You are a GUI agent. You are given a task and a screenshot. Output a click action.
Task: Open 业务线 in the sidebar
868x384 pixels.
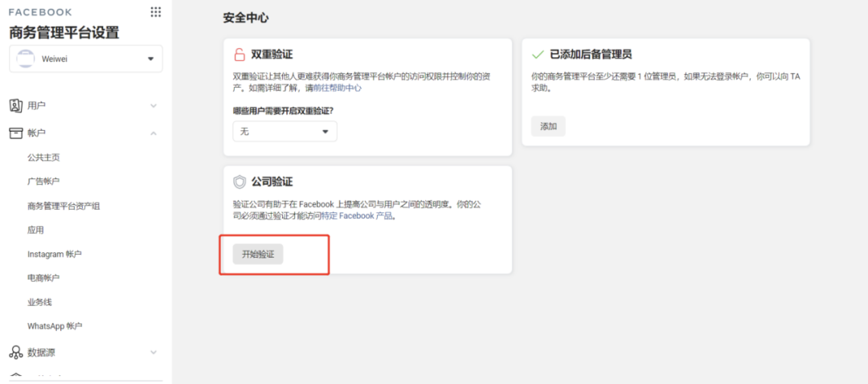click(x=40, y=302)
